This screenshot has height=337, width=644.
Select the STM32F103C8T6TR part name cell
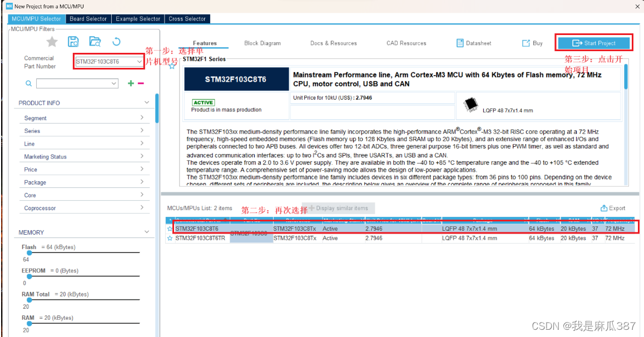tap(200, 238)
